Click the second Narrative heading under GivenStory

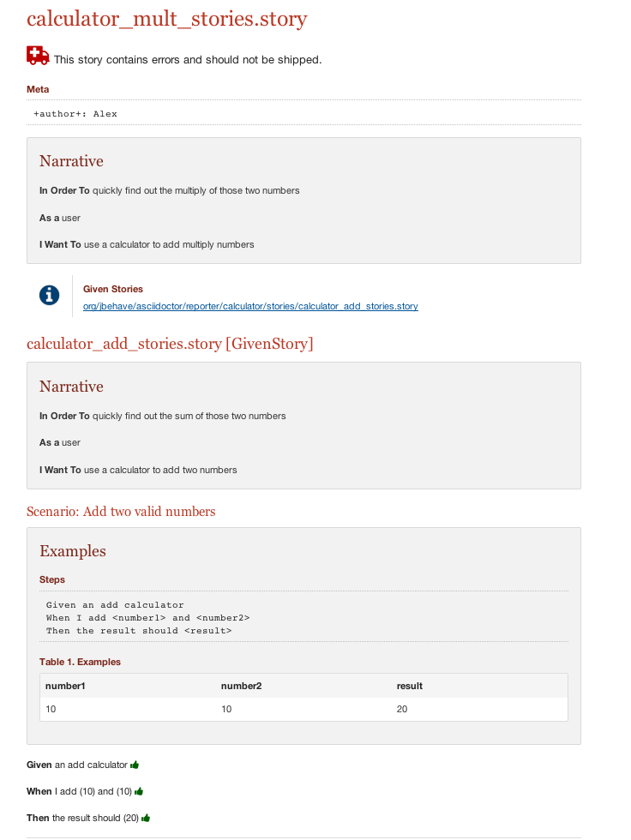pos(71,387)
